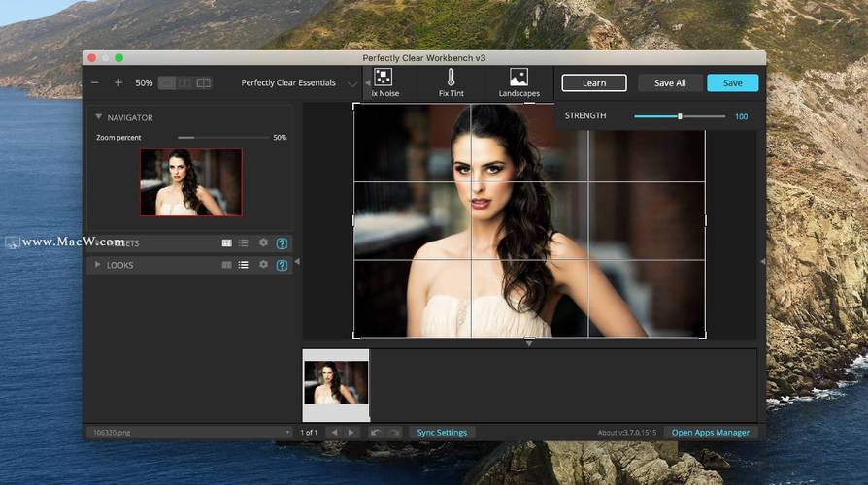This screenshot has width=868, height=485.
Task: Open help for the Presets panel
Action: [282, 243]
